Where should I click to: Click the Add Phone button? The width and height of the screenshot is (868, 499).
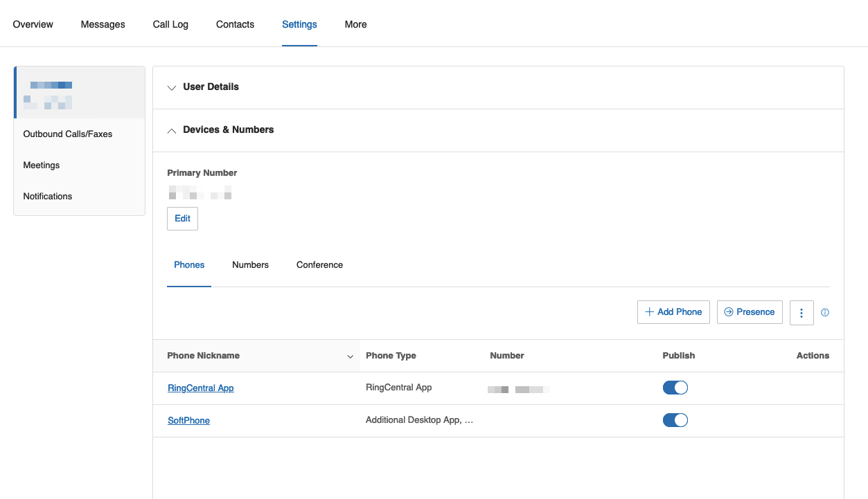pos(673,312)
